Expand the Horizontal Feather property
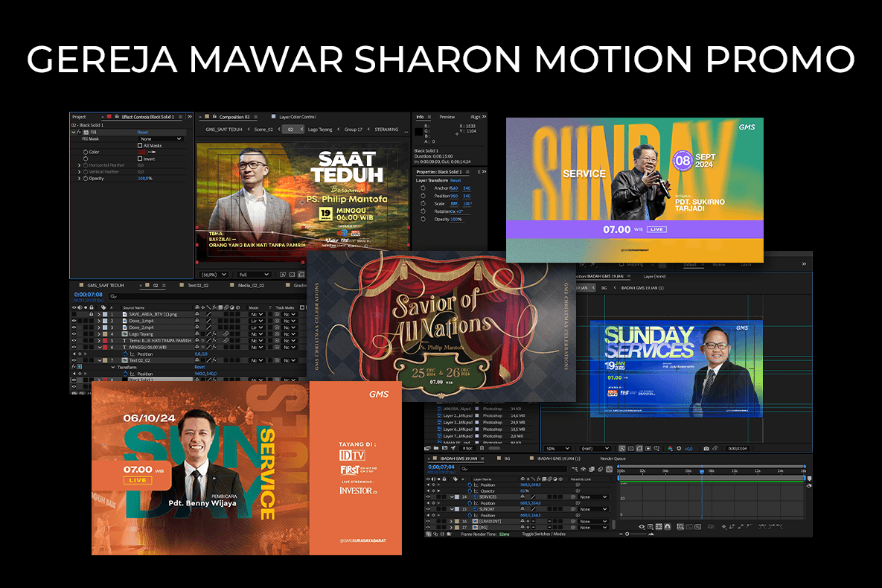 click(80, 165)
